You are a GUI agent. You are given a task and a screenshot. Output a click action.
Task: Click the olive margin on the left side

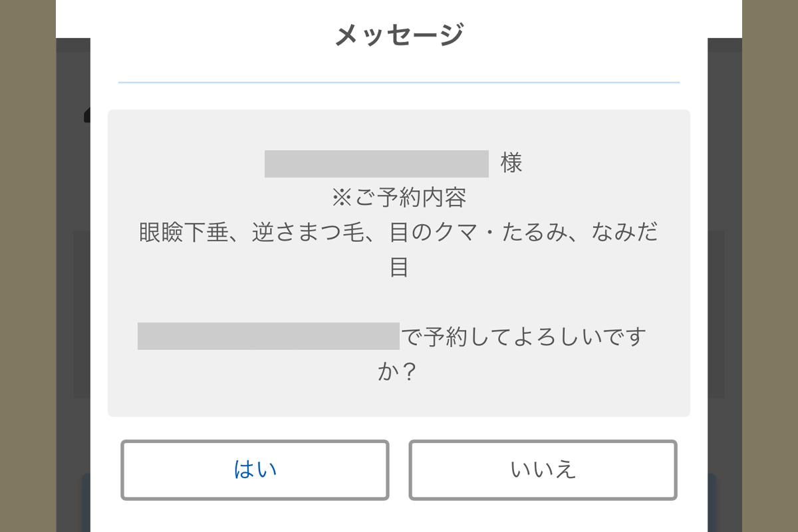point(27,266)
